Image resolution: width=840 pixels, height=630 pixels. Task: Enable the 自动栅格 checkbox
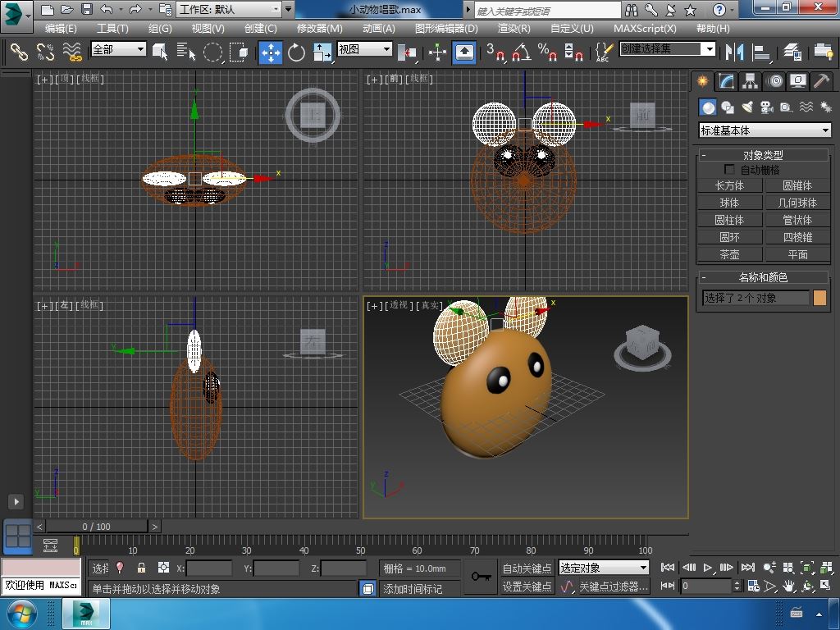pyautogui.click(x=729, y=170)
